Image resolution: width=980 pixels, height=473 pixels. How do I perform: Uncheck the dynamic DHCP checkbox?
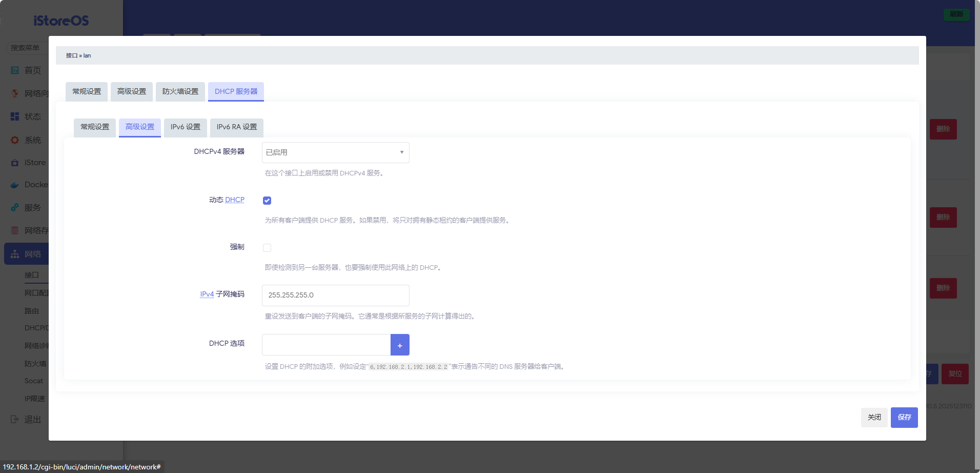267,201
